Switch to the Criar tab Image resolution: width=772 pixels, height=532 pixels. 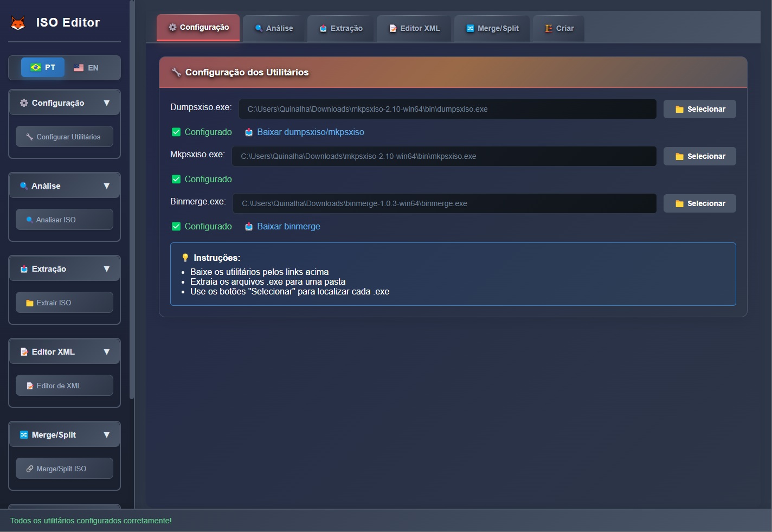[x=559, y=28]
